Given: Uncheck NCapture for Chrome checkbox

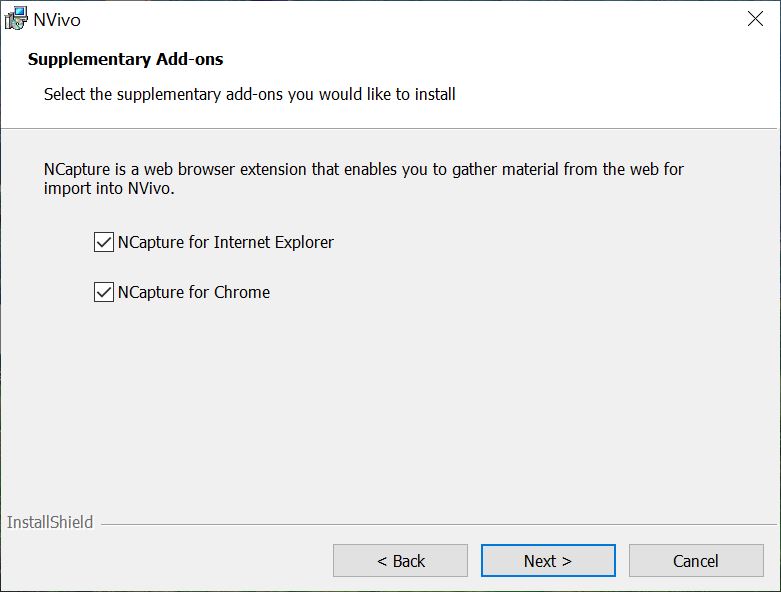Looking at the screenshot, I should point(104,292).
